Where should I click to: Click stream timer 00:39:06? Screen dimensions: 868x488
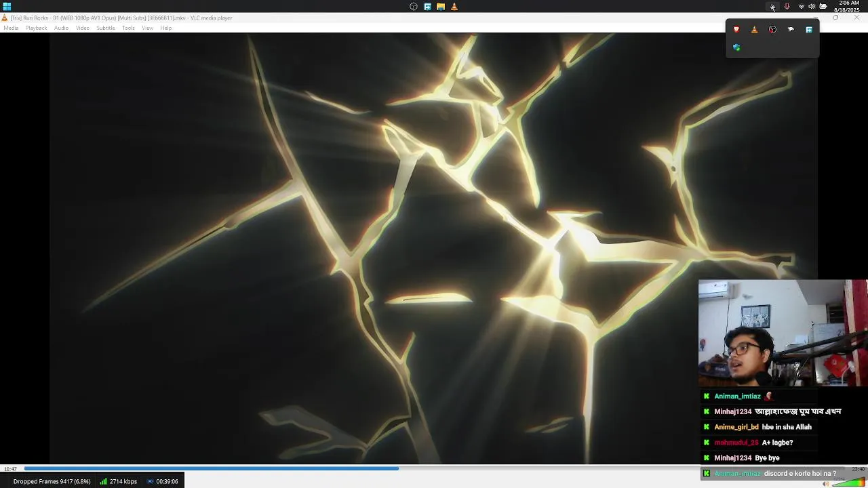pyautogui.click(x=167, y=481)
